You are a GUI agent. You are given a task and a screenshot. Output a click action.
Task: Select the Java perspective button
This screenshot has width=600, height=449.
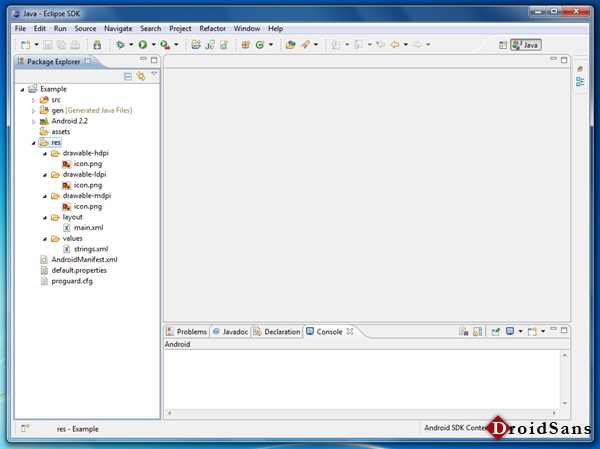[526, 45]
